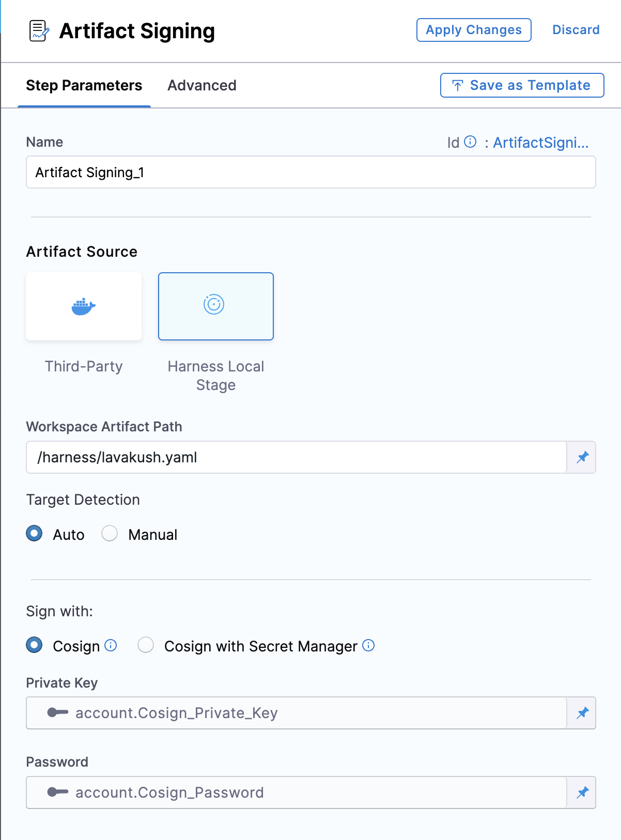Click the Id info icon

470,142
